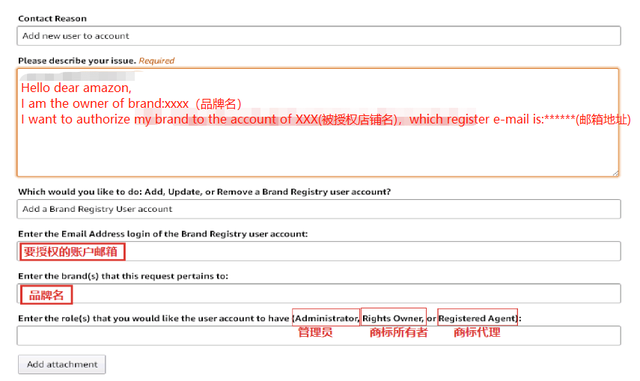This screenshot has width=640, height=381.
Task: Click the 'I want to authorize my brand' line
Action: pyautogui.click(x=326, y=119)
